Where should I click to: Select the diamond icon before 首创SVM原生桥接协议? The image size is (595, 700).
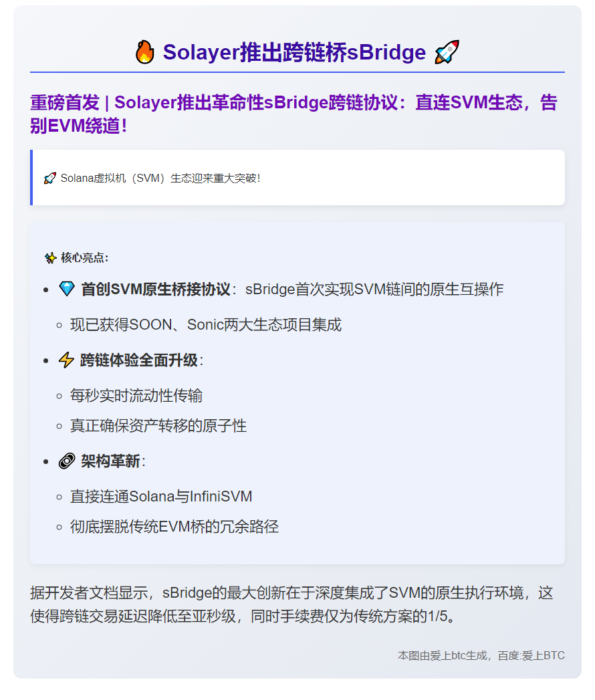(x=68, y=287)
